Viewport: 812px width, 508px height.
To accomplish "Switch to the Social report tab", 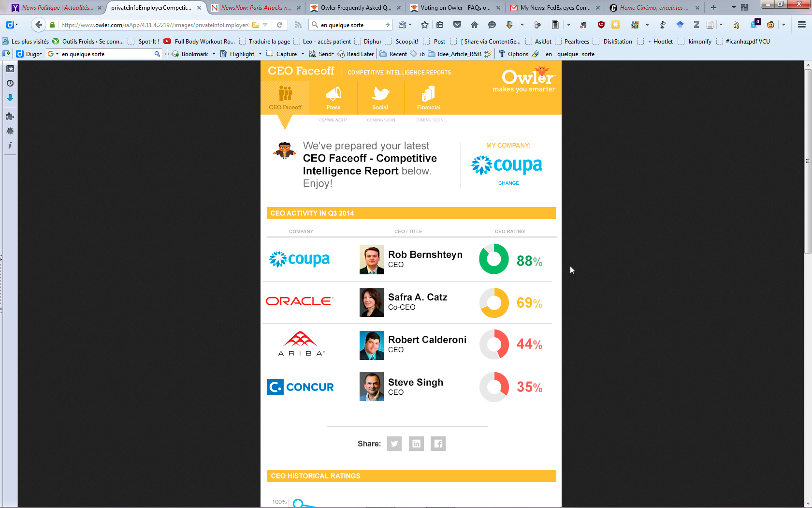I will point(380,98).
